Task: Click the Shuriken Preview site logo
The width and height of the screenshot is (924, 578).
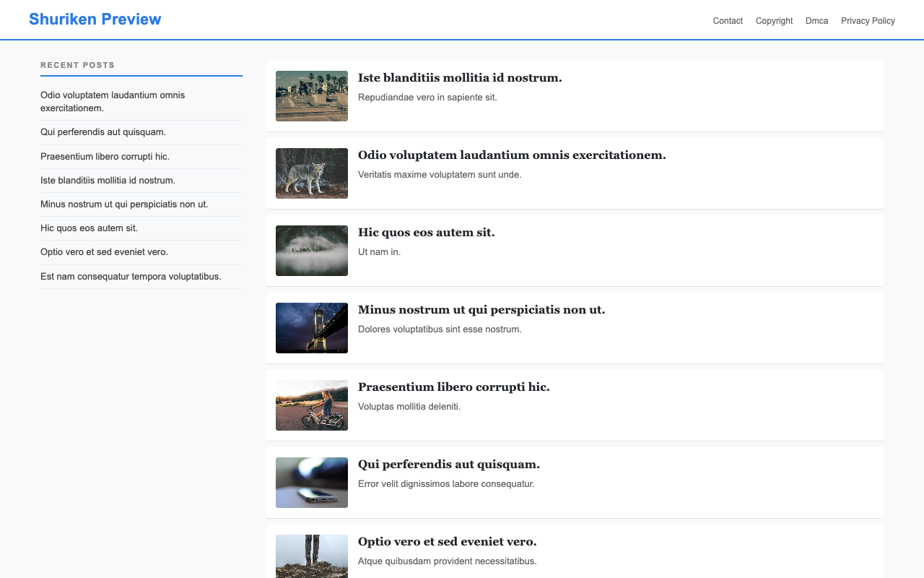Action: [x=95, y=20]
